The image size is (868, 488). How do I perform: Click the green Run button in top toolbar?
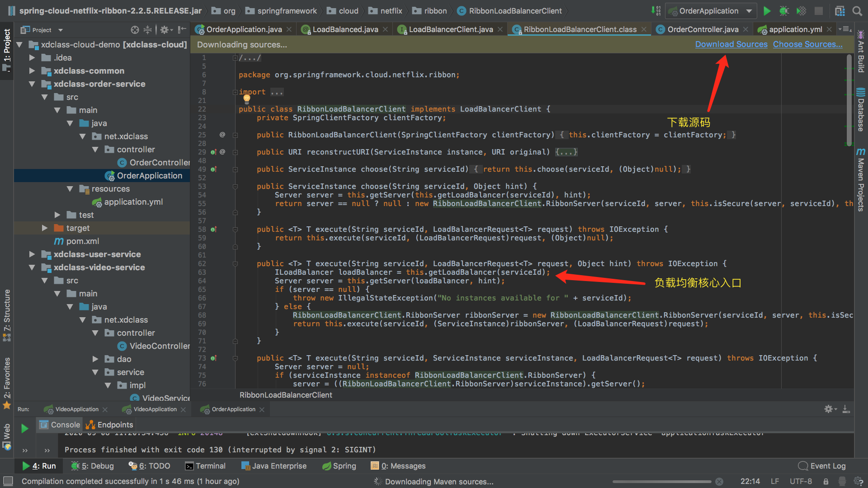(x=767, y=11)
